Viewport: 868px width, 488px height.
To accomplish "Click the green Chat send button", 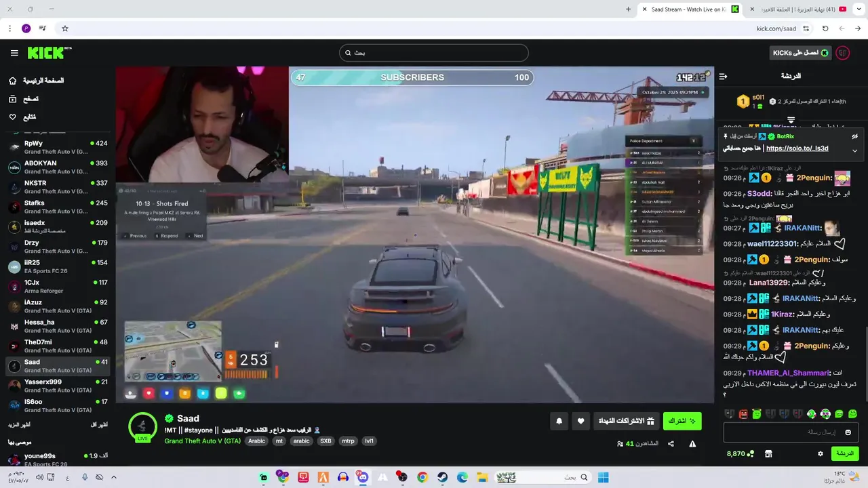I will 844,453.
